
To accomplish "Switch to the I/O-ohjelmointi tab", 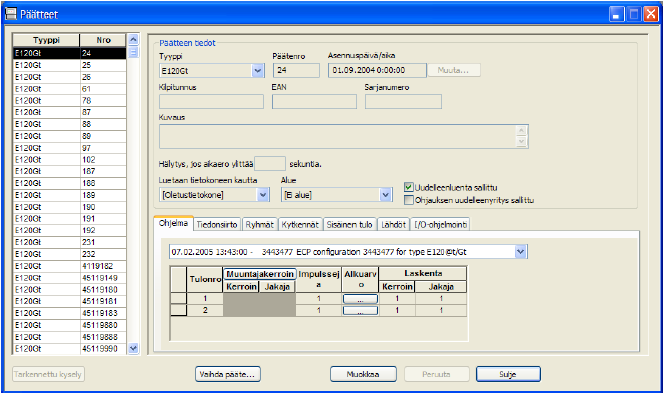I will coord(441,225).
